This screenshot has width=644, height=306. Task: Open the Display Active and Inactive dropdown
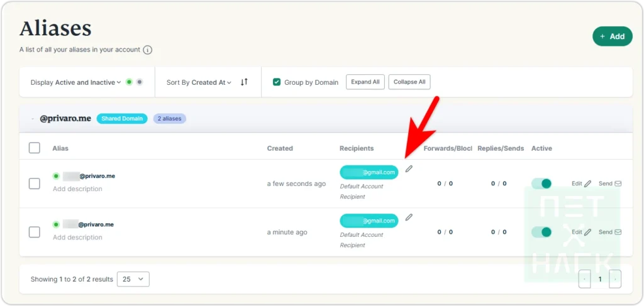coord(75,82)
